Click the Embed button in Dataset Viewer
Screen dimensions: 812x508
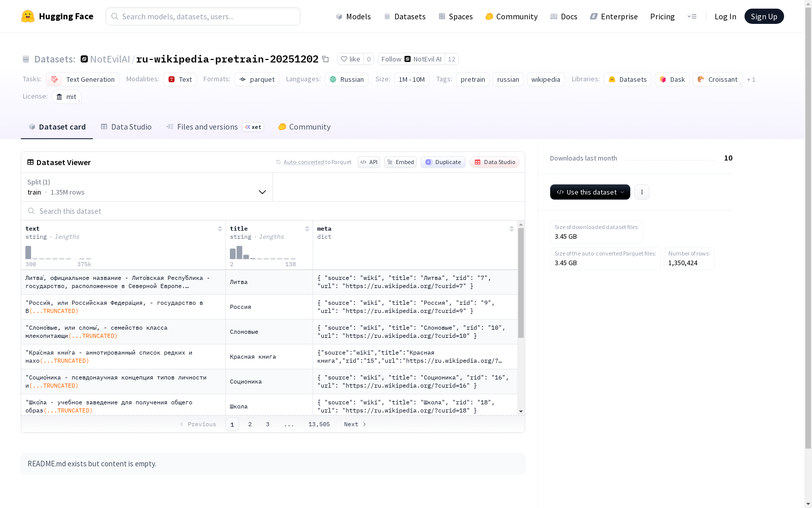400,162
